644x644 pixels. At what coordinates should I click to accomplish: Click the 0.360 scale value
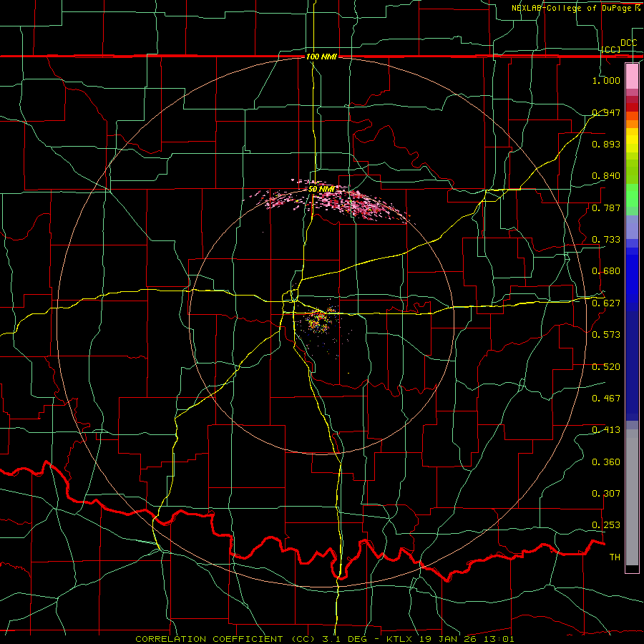pos(606,462)
